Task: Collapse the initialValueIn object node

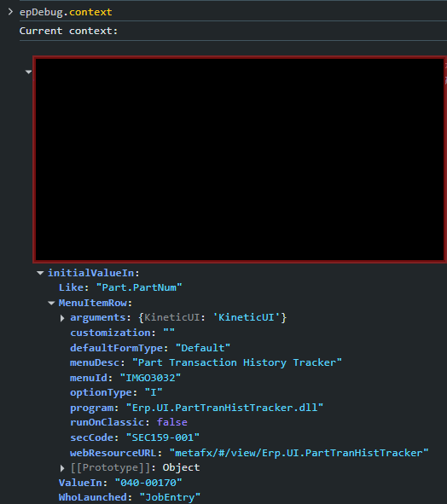Action: 40,273
